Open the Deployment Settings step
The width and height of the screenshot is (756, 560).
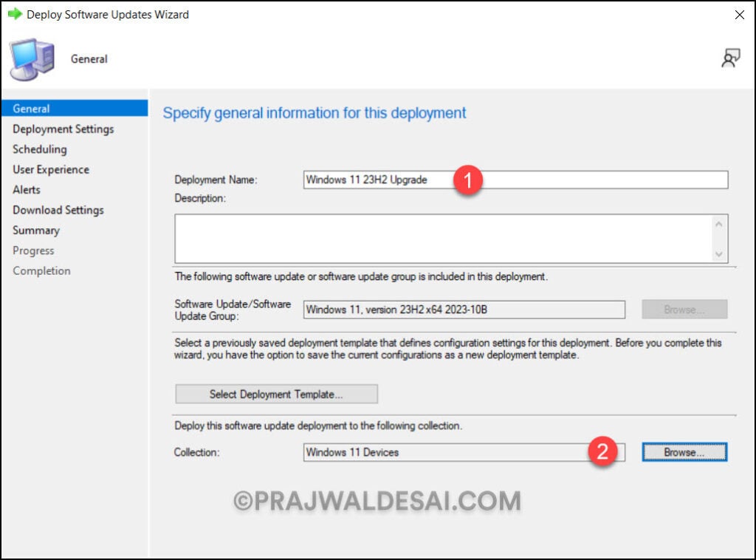click(63, 129)
